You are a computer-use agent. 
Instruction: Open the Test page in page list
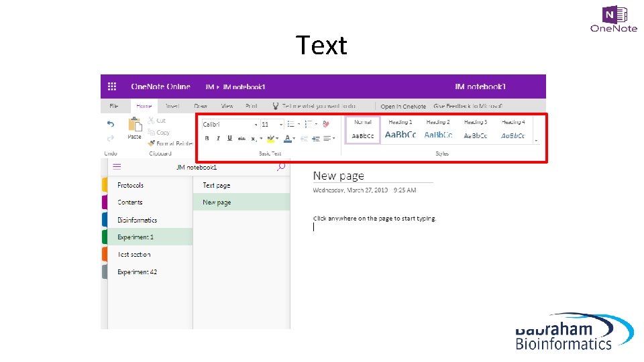point(241,185)
